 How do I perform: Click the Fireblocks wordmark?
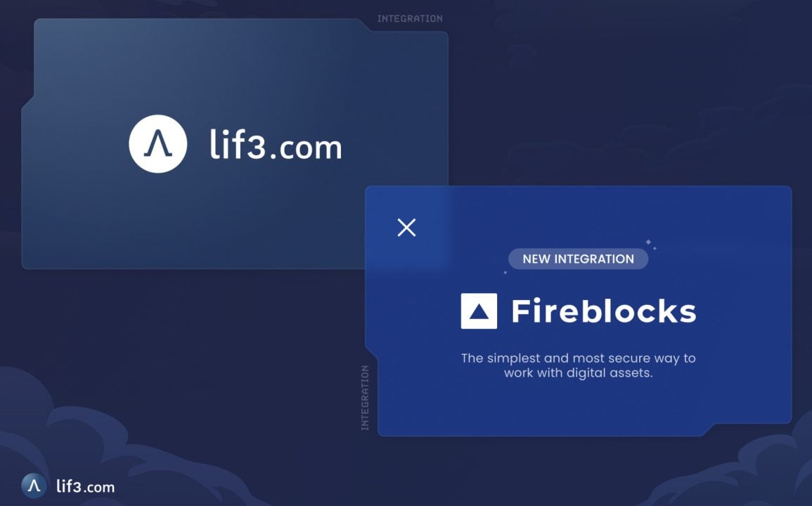604,311
